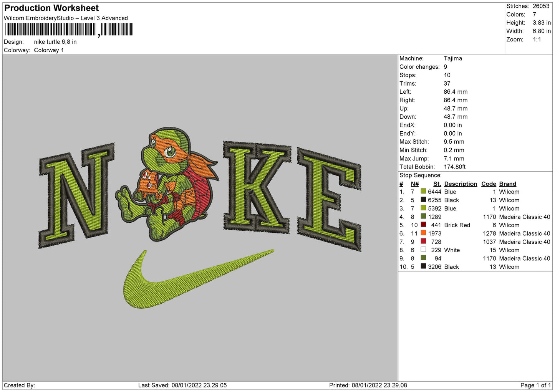Select the olive swatch beside 1289 stitches

pyautogui.click(x=423, y=217)
